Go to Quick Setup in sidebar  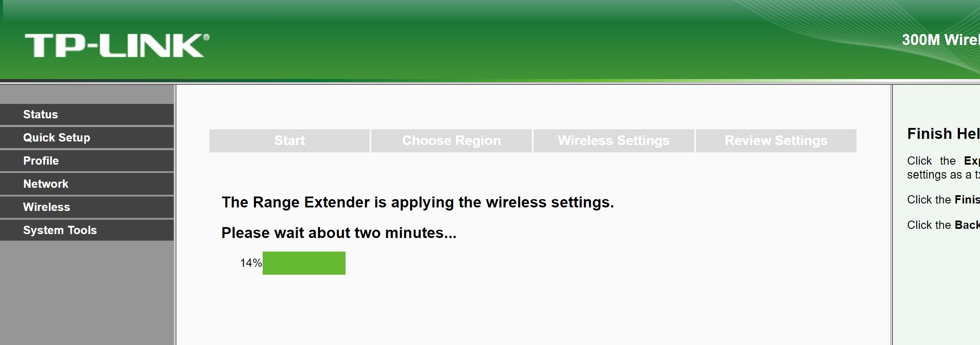(x=57, y=138)
